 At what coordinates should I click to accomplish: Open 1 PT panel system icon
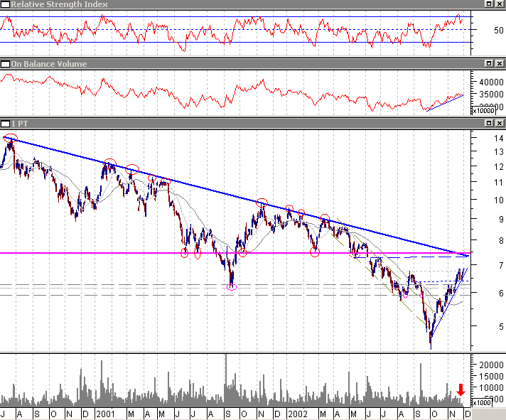tap(5, 124)
